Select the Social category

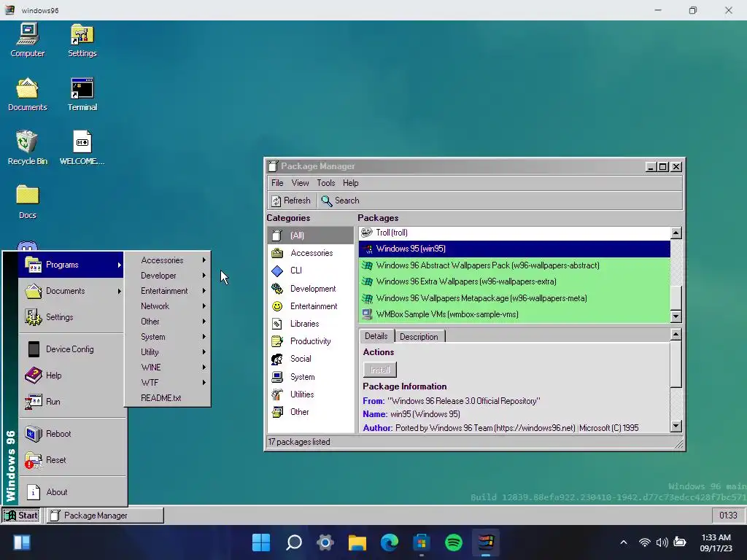click(x=311, y=359)
